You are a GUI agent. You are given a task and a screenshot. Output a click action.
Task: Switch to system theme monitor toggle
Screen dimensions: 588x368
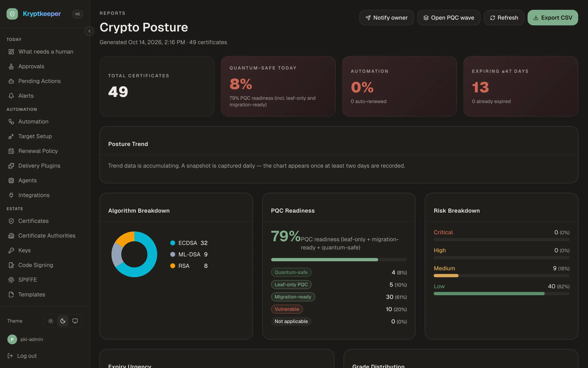pos(75,321)
